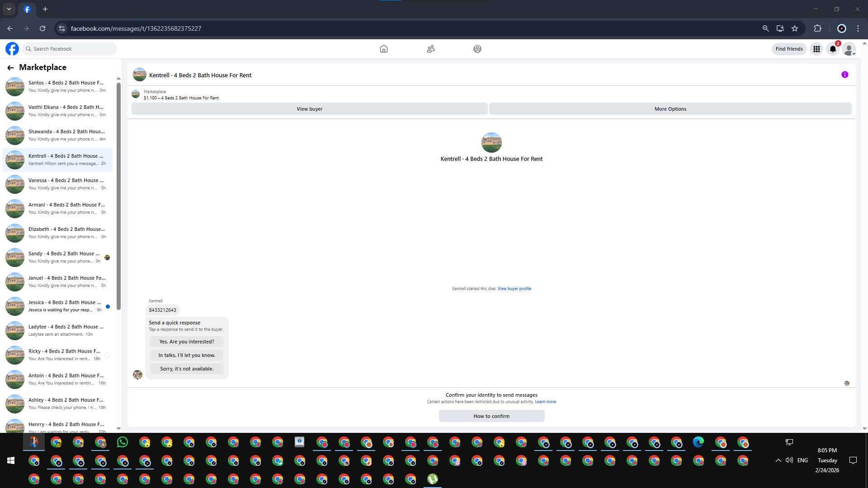
Task: Expand the hidden system tray icons
Action: pyautogui.click(x=778, y=460)
